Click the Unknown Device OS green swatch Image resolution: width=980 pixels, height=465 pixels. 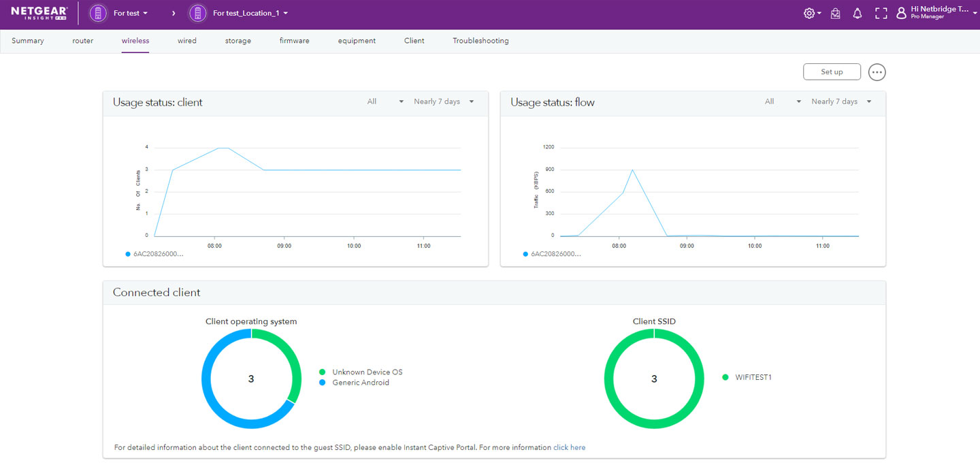pyautogui.click(x=323, y=372)
